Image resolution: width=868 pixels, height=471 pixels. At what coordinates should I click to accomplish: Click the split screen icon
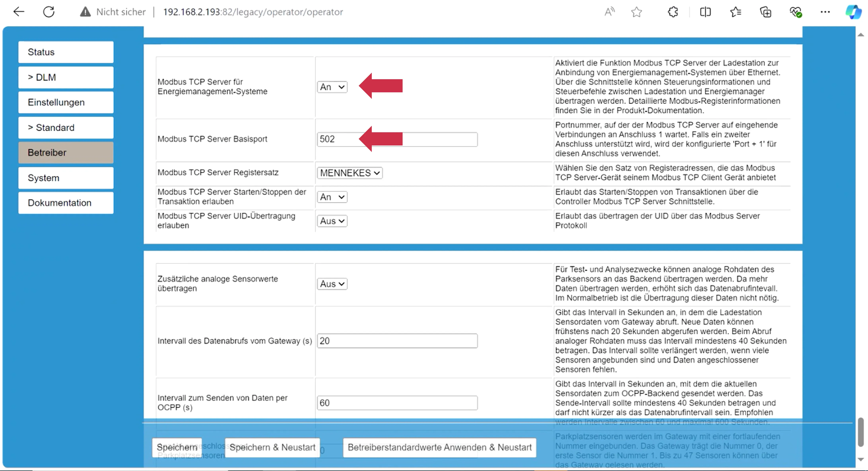tap(705, 12)
